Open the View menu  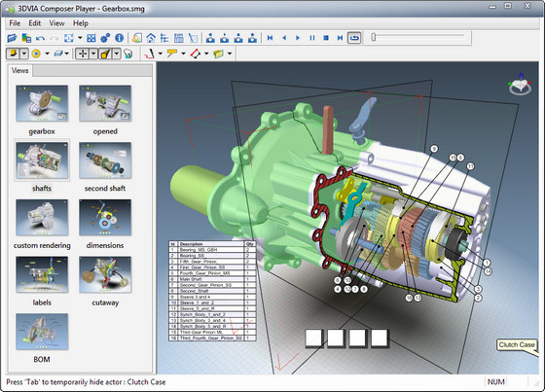click(x=56, y=23)
